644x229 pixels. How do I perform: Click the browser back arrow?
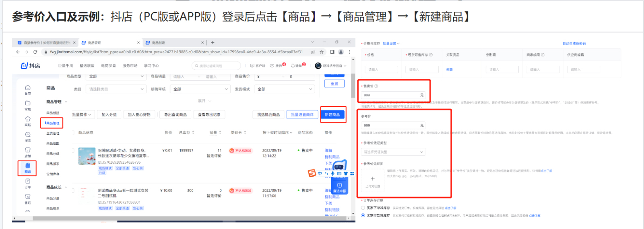click(x=18, y=52)
